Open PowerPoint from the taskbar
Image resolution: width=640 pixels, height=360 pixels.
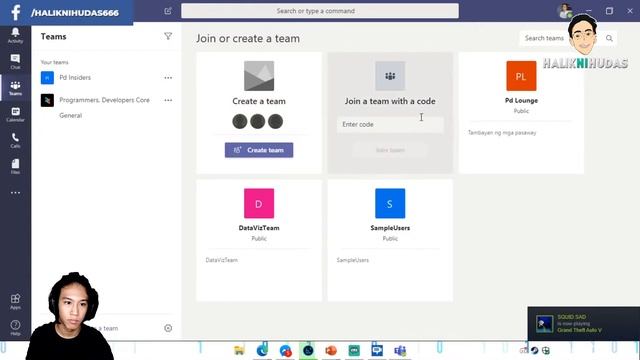click(x=331, y=350)
